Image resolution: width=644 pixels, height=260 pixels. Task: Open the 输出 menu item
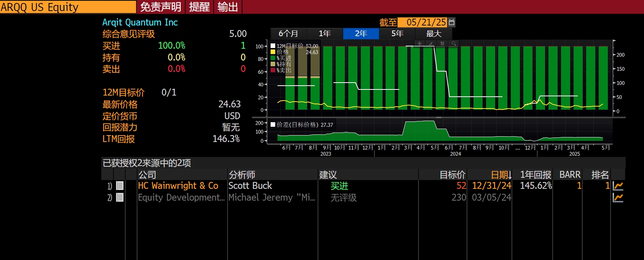pos(228,7)
